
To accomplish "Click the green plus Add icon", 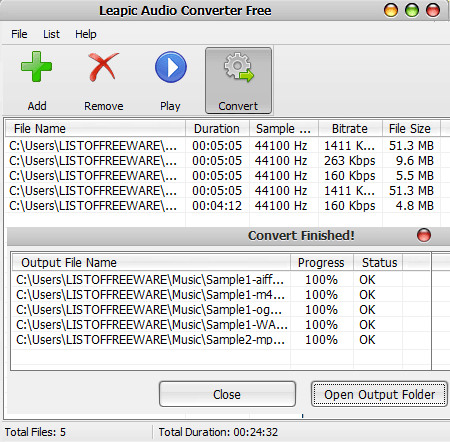I will point(36,66).
